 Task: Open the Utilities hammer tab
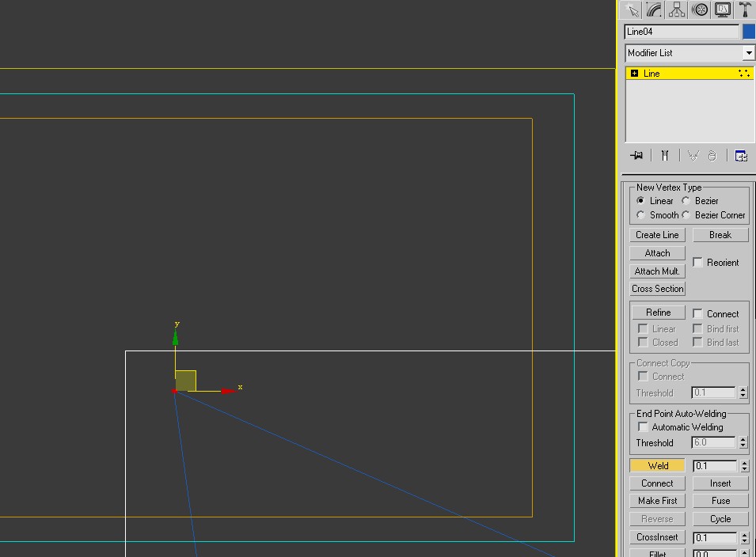(745, 9)
